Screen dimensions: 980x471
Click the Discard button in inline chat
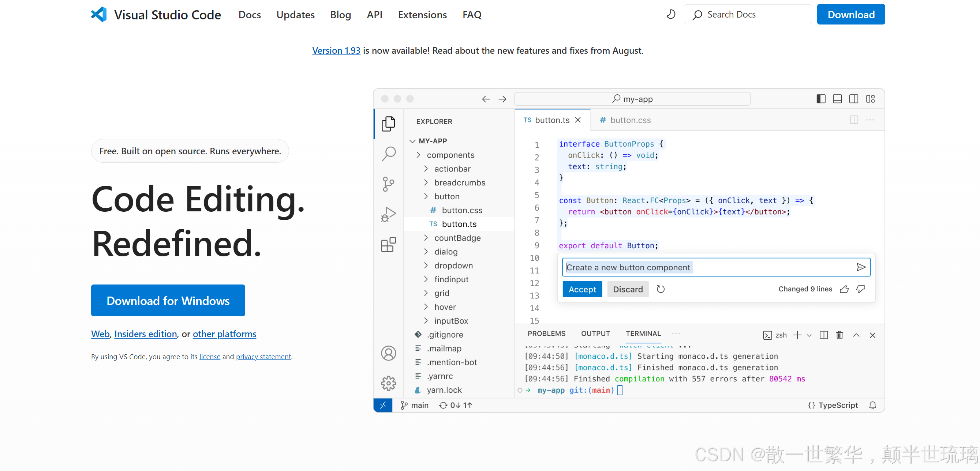click(x=628, y=289)
